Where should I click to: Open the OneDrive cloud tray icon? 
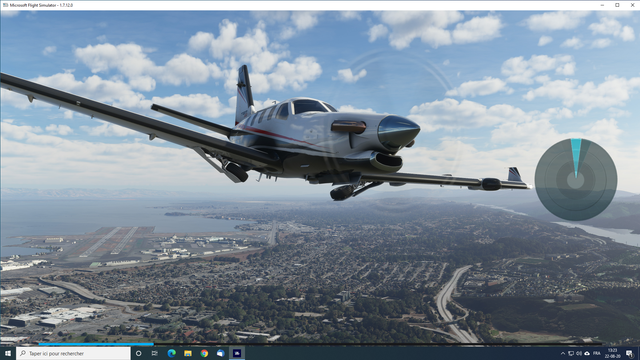coord(587,353)
